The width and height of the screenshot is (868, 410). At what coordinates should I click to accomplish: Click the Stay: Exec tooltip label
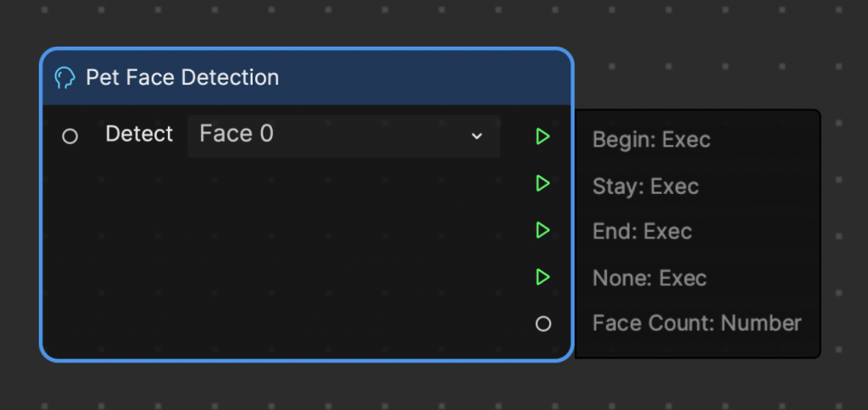(x=645, y=186)
